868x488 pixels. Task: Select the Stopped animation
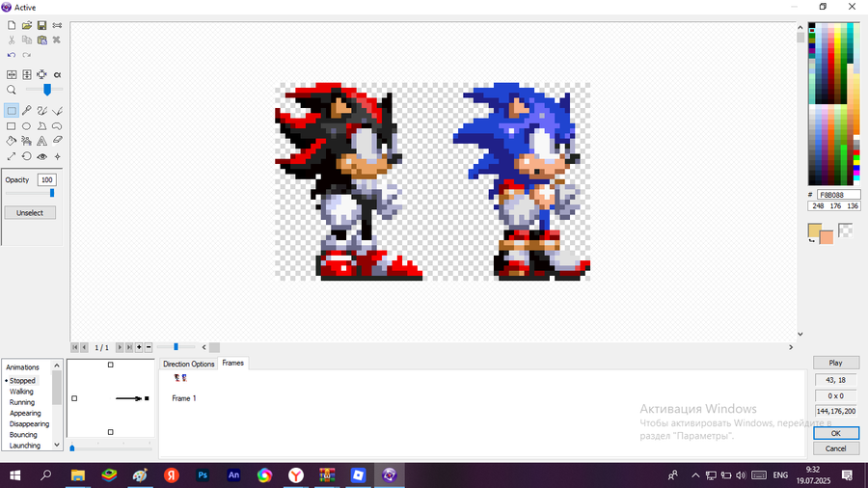tap(22, 381)
